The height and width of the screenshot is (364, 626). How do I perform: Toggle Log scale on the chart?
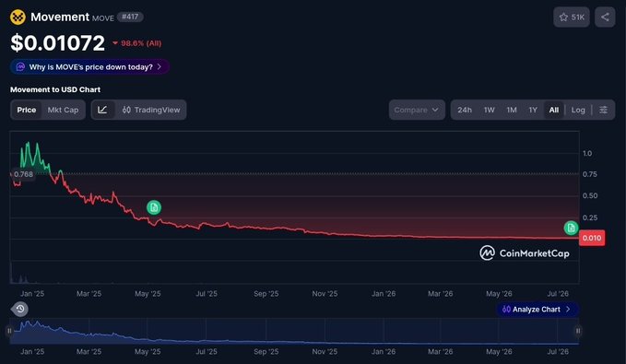(578, 110)
